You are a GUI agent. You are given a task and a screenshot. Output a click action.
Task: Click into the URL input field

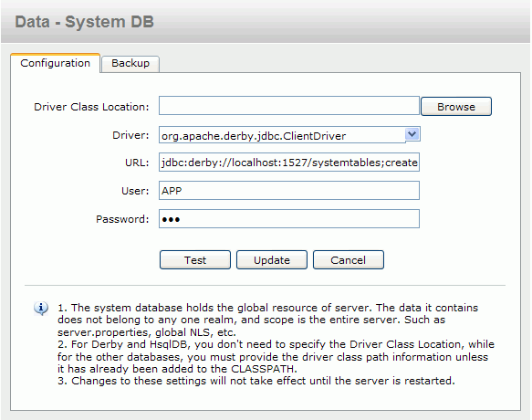click(x=289, y=163)
